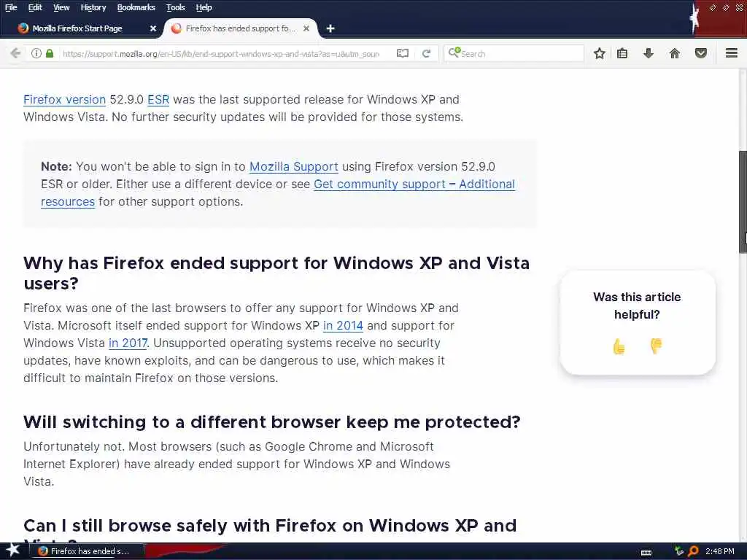The width and height of the screenshot is (747, 560).
Task: Open the 'in 2017' link
Action: [x=128, y=343]
